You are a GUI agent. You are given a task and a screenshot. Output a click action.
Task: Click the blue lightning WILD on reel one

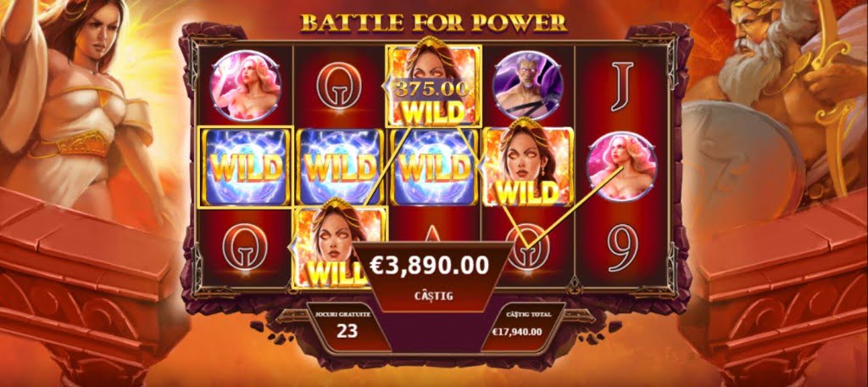click(x=245, y=167)
